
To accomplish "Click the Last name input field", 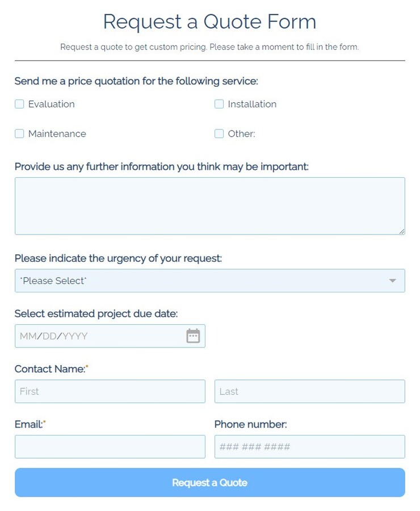I will [309, 391].
